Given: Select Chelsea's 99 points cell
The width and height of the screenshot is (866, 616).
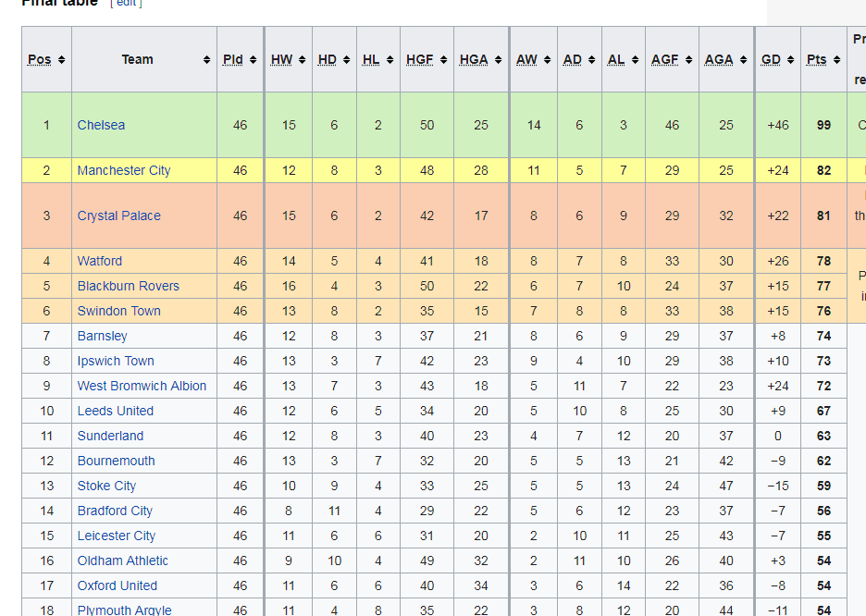Looking at the screenshot, I should 823,125.
